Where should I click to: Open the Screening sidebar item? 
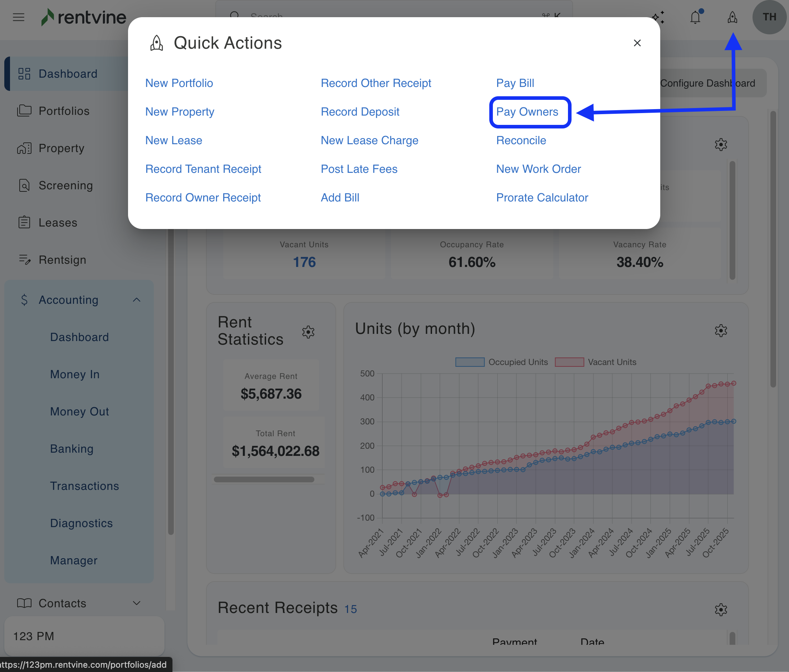click(x=65, y=185)
